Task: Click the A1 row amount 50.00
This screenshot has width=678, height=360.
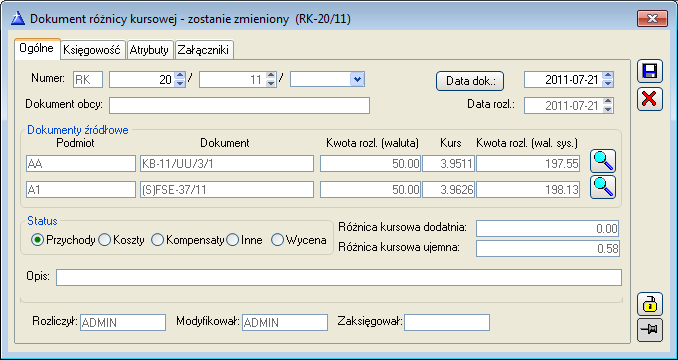Action: (371, 190)
